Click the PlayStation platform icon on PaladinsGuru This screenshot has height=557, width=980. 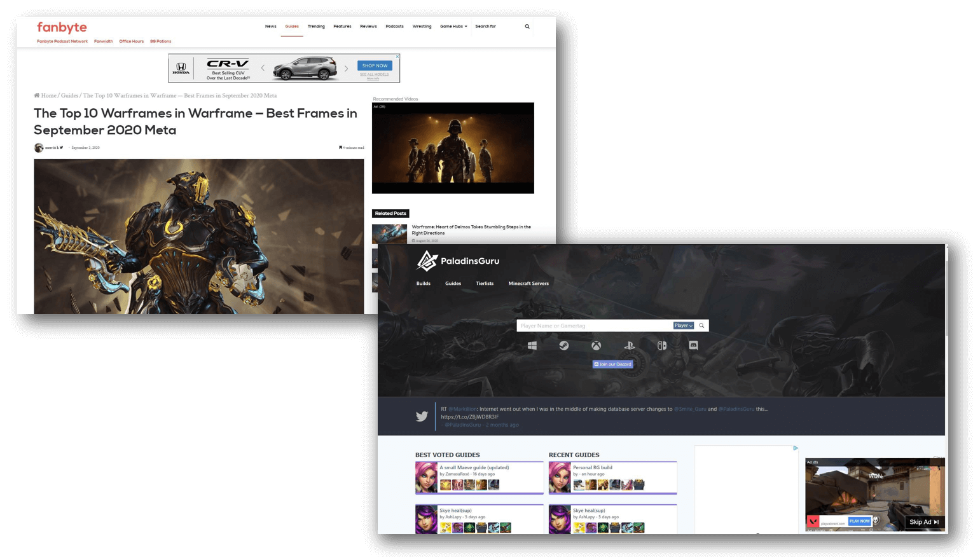click(629, 346)
